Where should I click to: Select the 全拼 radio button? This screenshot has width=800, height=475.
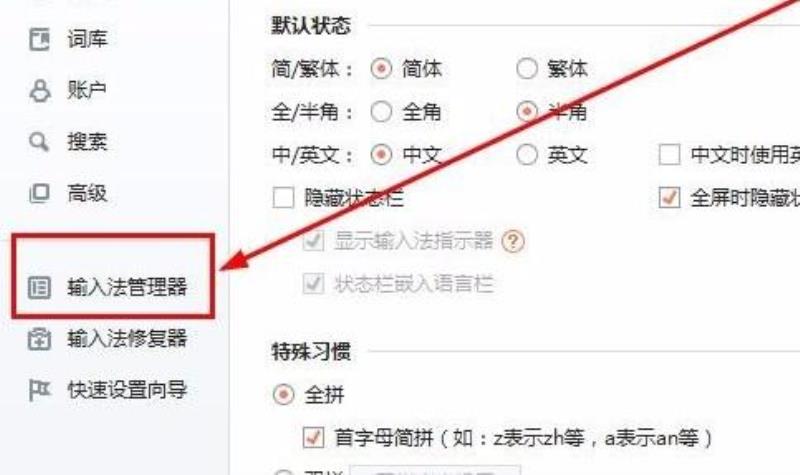click(284, 394)
